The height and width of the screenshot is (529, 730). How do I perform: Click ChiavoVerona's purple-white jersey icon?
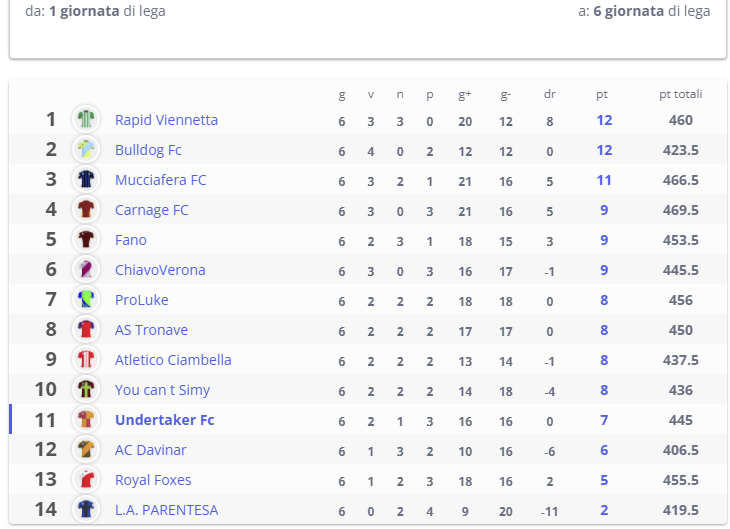point(86,270)
